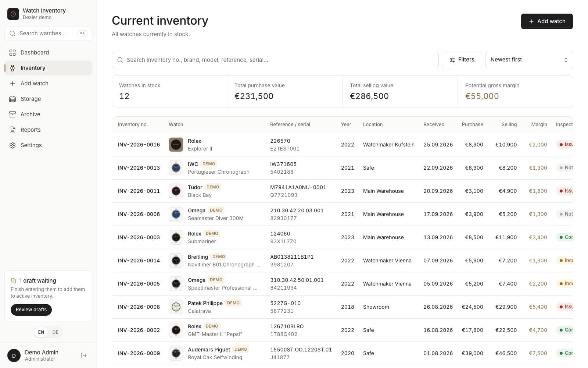Click the Breitling Navitimer thumbnail

pyautogui.click(x=176, y=261)
